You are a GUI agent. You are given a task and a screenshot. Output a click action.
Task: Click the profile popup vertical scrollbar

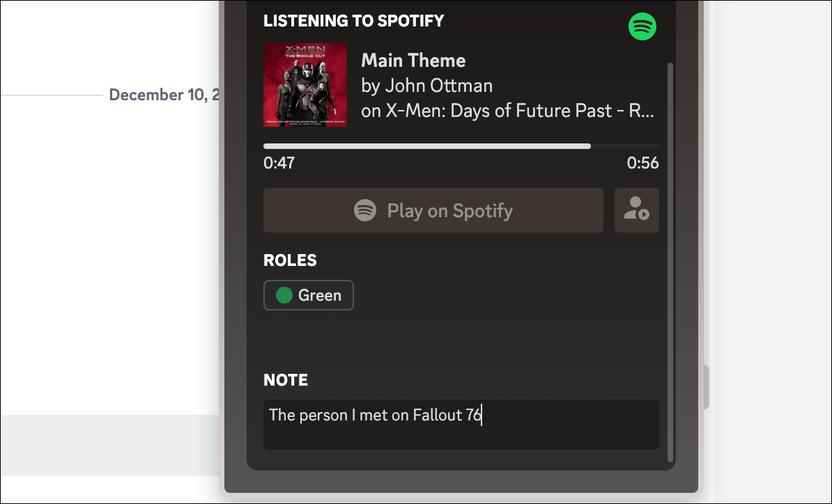click(x=670, y=262)
